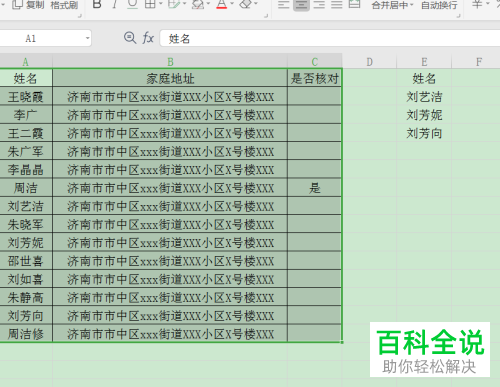Select 刘芳妮 in column A
Viewport: 500px width, 387px height.
click(x=26, y=242)
